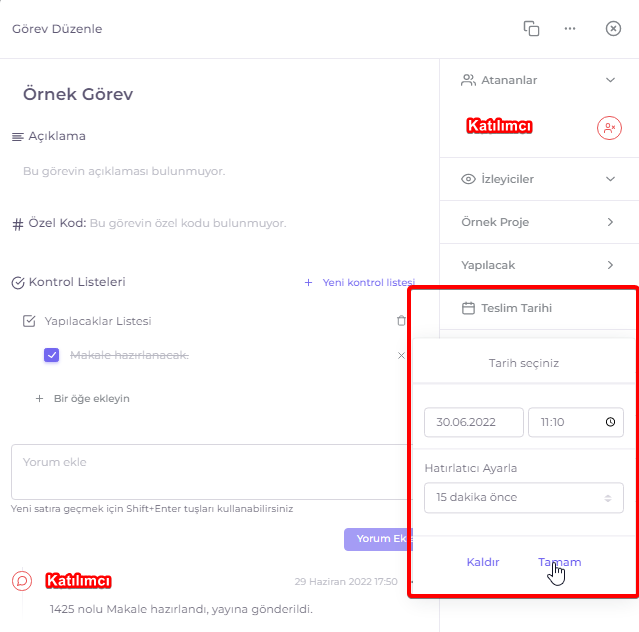Remove assignee with the red user icon
The image size is (639, 632).
point(609,128)
